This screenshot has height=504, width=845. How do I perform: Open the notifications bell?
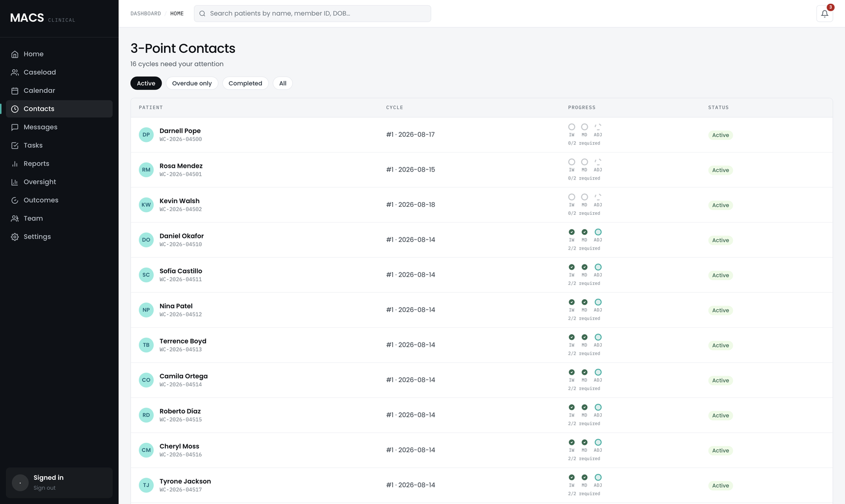(x=824, y=14)
